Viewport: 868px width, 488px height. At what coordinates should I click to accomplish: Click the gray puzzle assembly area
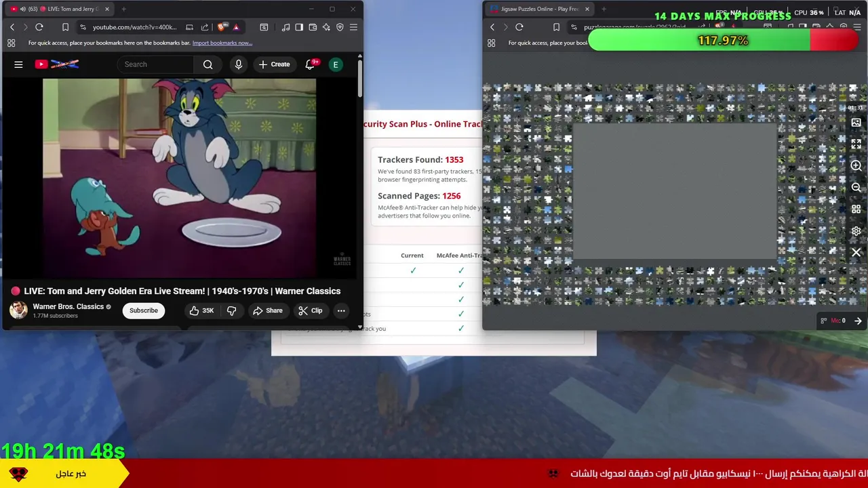click(x=675, y=191)
